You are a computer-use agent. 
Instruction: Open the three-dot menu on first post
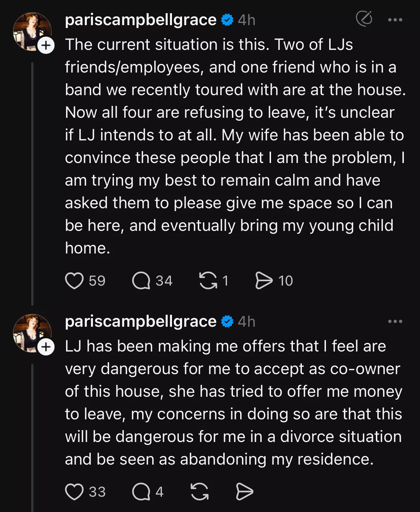pyautogui.click(x=395, y=20)
